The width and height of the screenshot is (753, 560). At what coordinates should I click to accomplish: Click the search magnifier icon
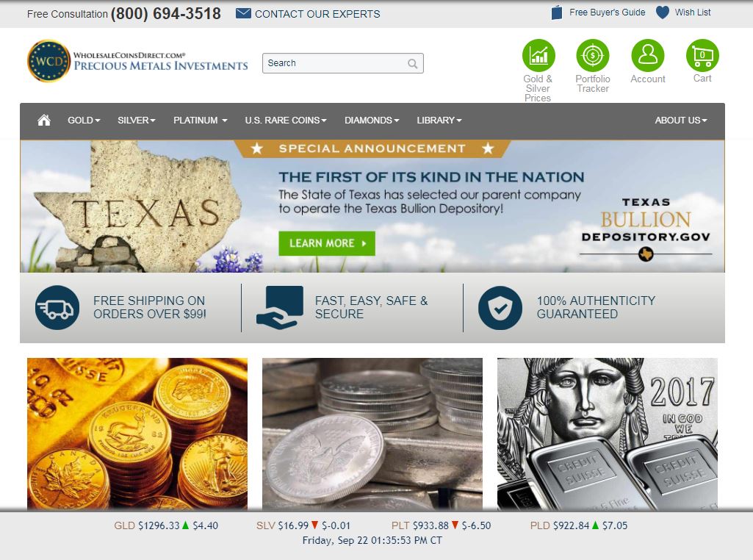pos(413,63)
